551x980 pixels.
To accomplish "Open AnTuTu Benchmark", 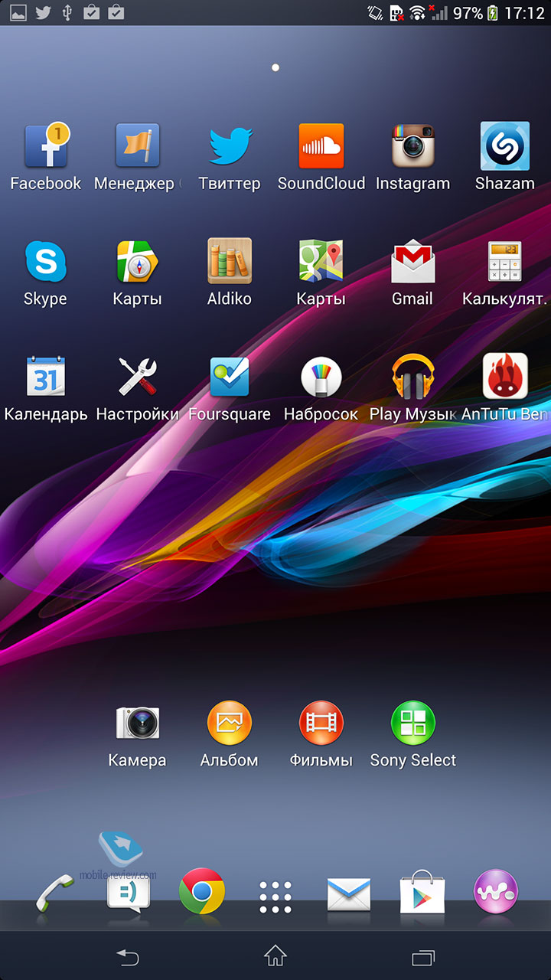I will pyautogui.click(x=505, y=376).
